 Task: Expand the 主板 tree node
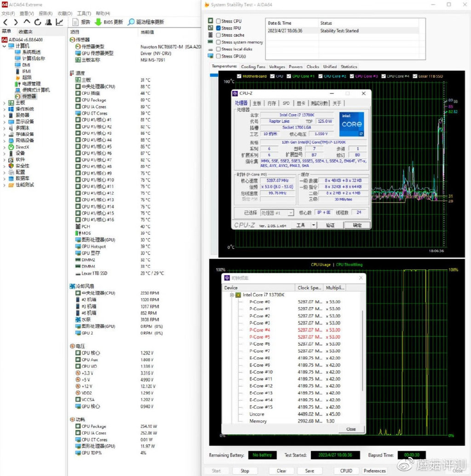click(x=5, y=103)
